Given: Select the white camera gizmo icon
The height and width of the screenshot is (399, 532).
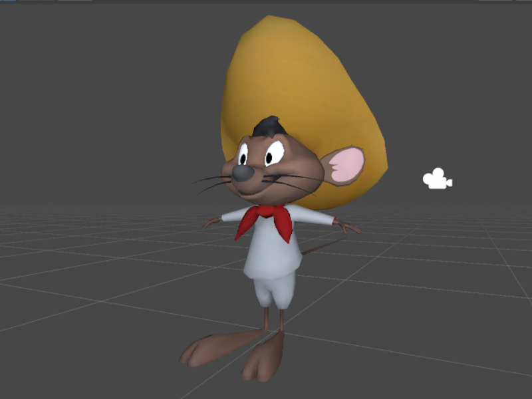Looking at the screenshot, I should [438, 179].
